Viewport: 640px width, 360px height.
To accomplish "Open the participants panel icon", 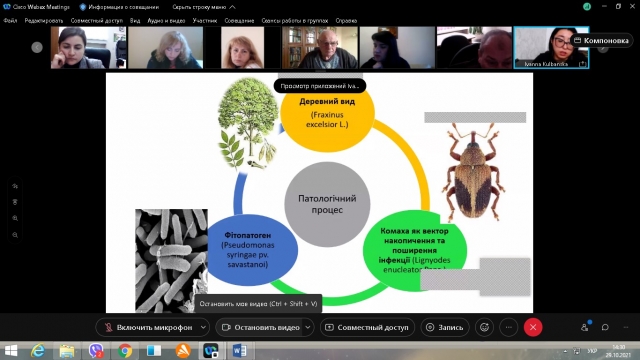I will click(x=585, y=327).
